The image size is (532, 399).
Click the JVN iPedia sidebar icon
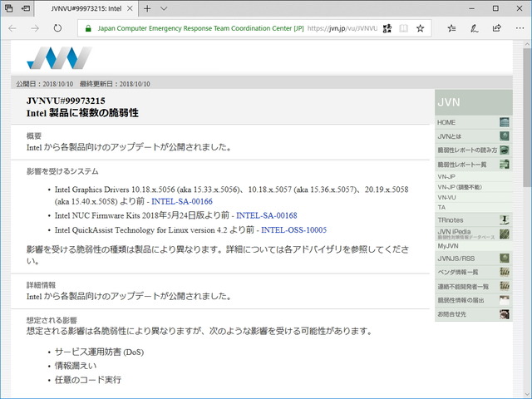point(505,234)
